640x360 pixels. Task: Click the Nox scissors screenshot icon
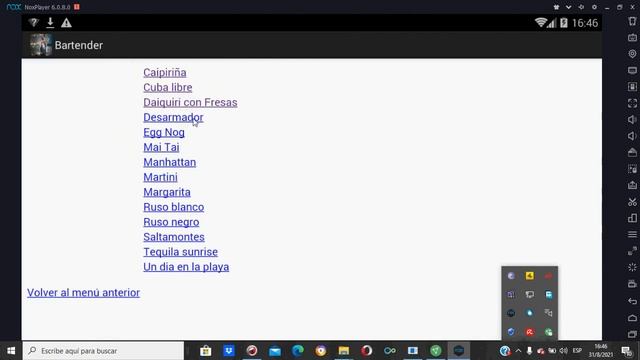coord(632,202)
